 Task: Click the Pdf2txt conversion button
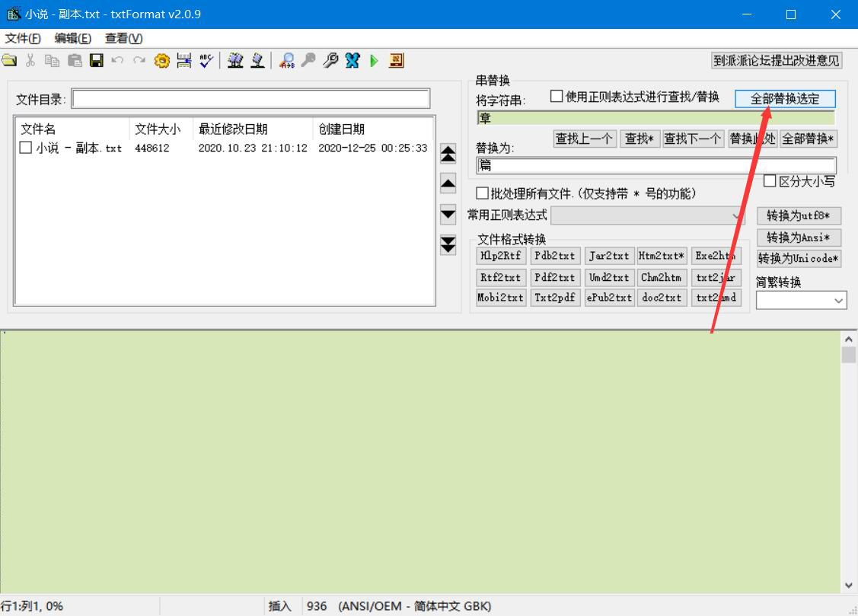click(554, 277)
